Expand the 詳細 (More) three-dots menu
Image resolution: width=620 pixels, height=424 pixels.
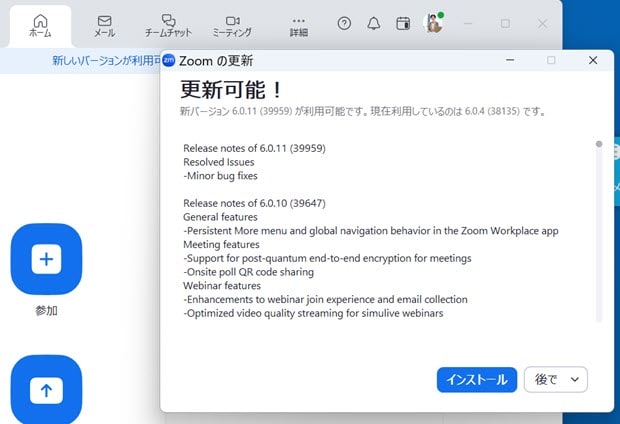tap(299, 25)
